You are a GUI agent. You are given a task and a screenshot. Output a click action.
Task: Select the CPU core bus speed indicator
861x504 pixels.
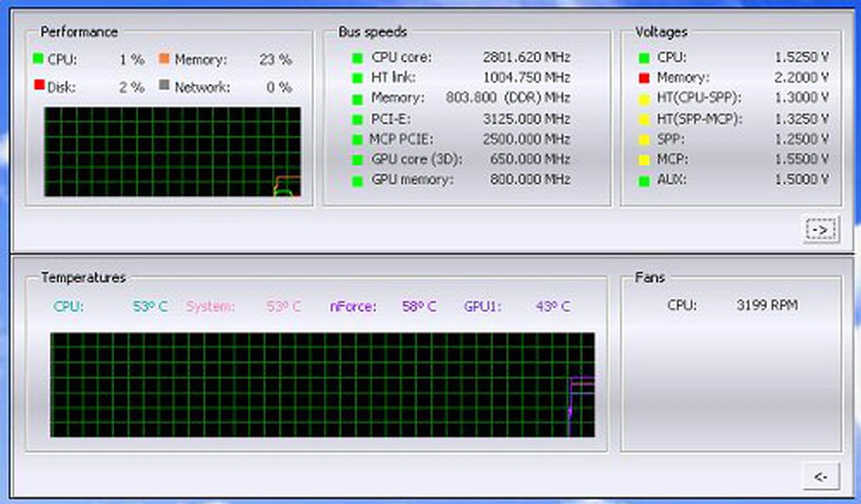(357, 57)
